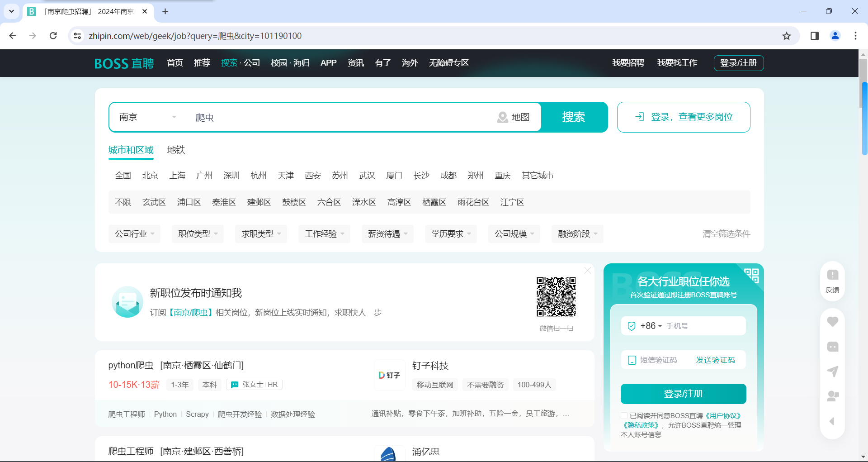
Task: Click the browser back arrow
Action: 13,36
